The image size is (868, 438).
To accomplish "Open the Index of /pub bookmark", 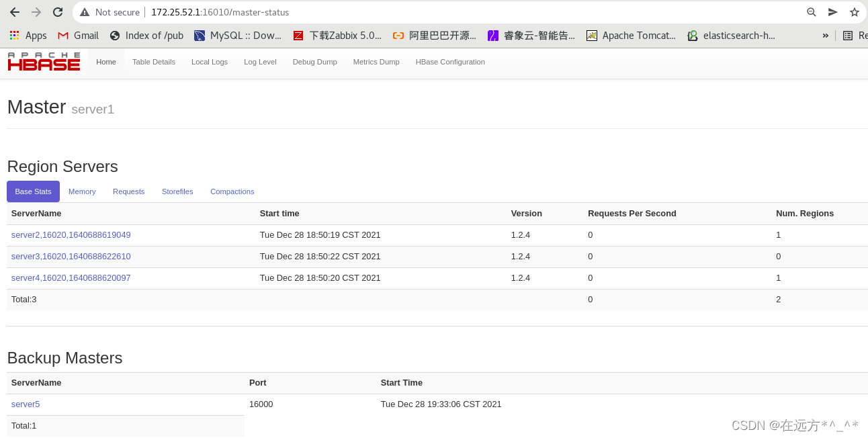I will (x=146, y=36).
